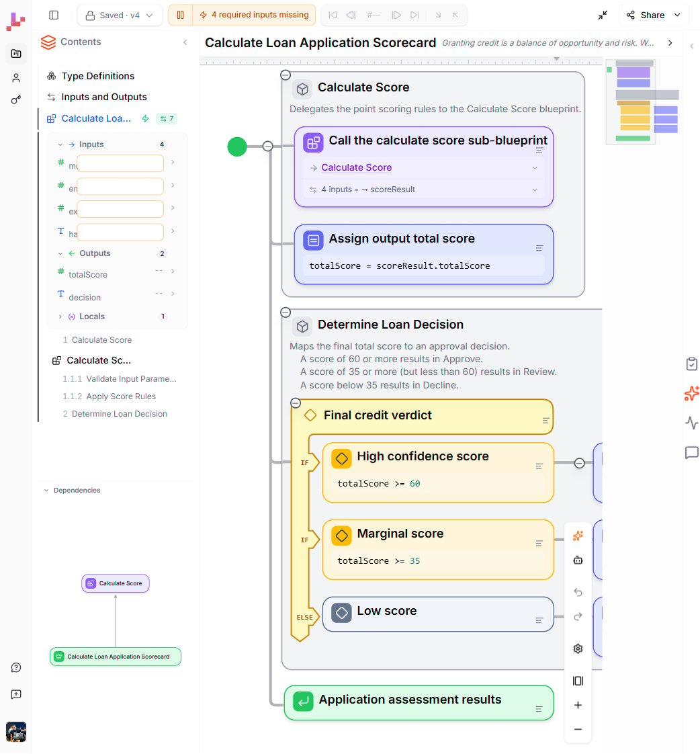700x754 pixels.
Task: Expand the Calculate Score reference chevron
Action: pyautogui.click(x=535, y=168)
